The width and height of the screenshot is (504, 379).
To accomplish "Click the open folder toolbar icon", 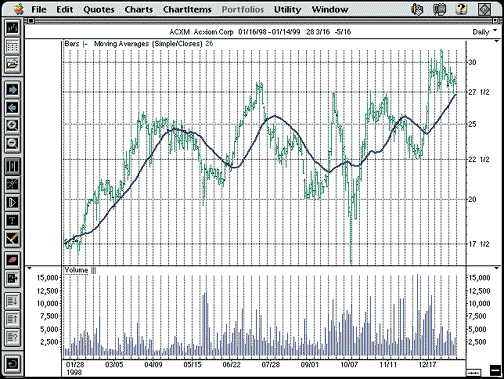I will 12,64.
